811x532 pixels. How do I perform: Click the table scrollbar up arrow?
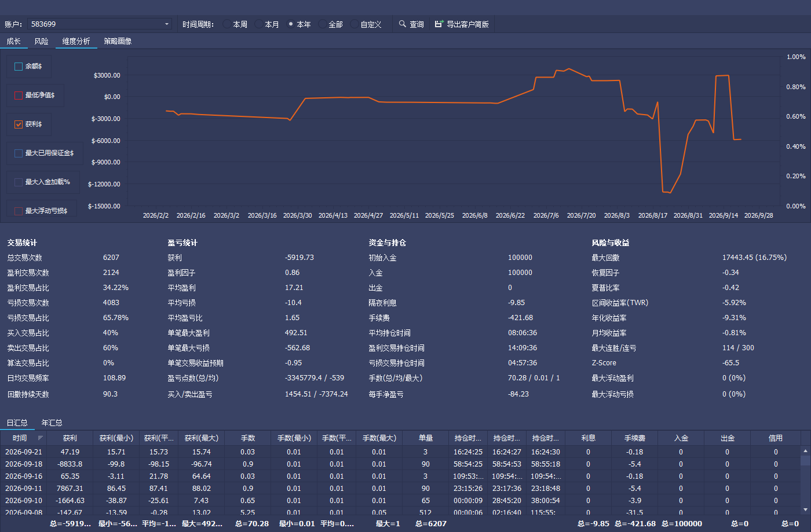point(805,450)
